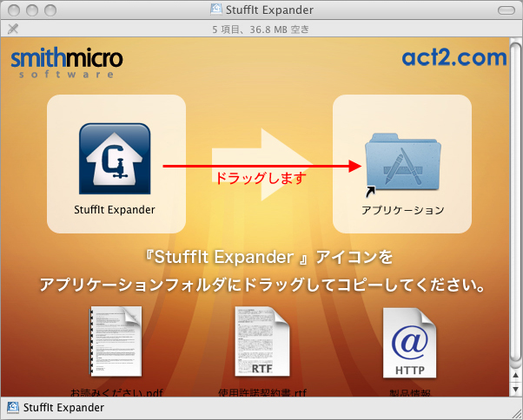The height and width of the screenshot is (420, 523).
Task: Click the toolbar toggle pill button
Action: click(506, 10)
